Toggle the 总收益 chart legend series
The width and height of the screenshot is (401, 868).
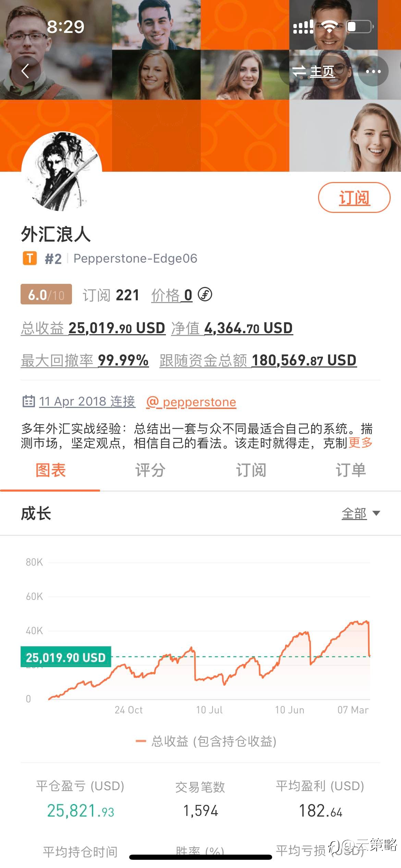206,741
